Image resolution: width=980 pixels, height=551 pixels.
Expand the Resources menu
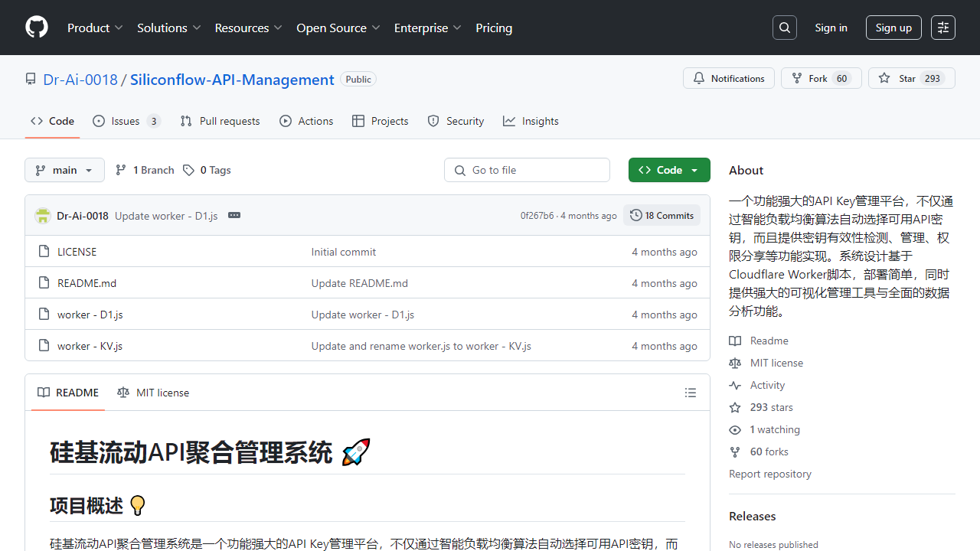249,28
